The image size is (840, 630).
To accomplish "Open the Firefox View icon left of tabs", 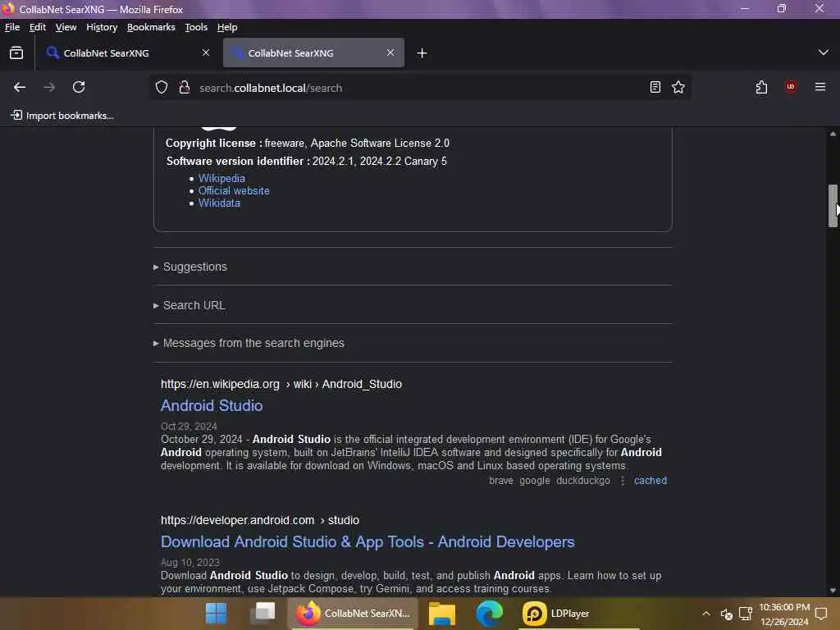I will point(16,52).
